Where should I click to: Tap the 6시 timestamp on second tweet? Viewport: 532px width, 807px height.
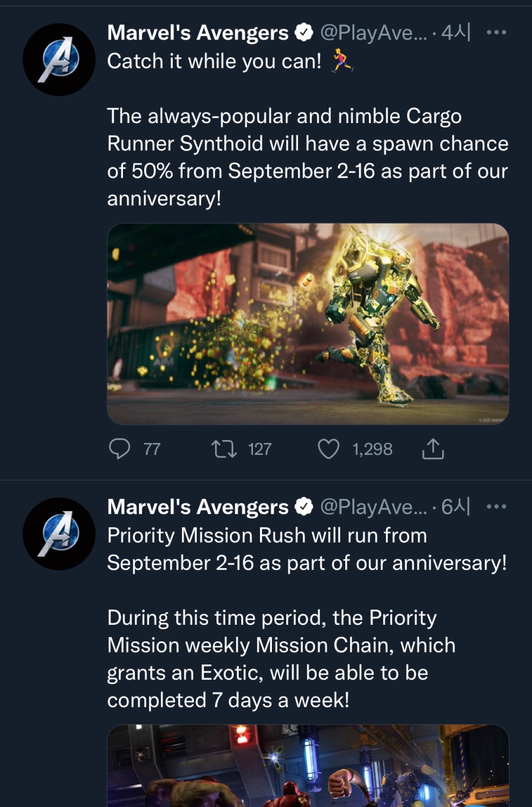pyautogui.click(x=456, y=507)
